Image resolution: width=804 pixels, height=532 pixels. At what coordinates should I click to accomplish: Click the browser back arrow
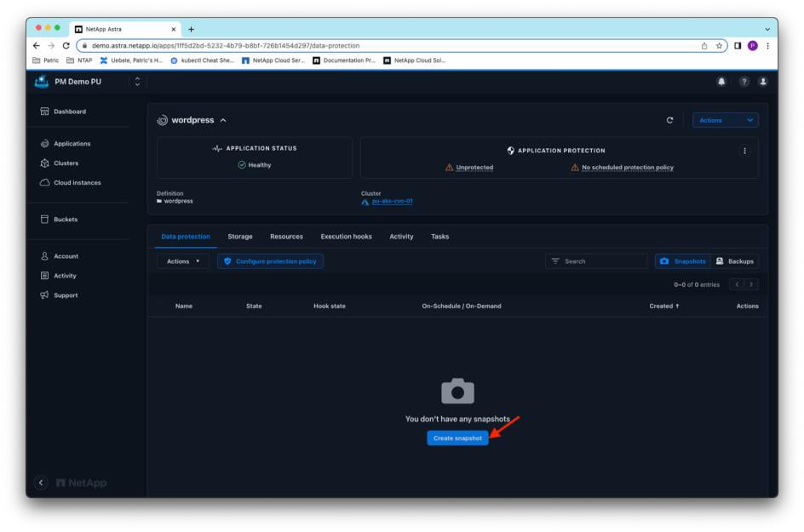37,46
